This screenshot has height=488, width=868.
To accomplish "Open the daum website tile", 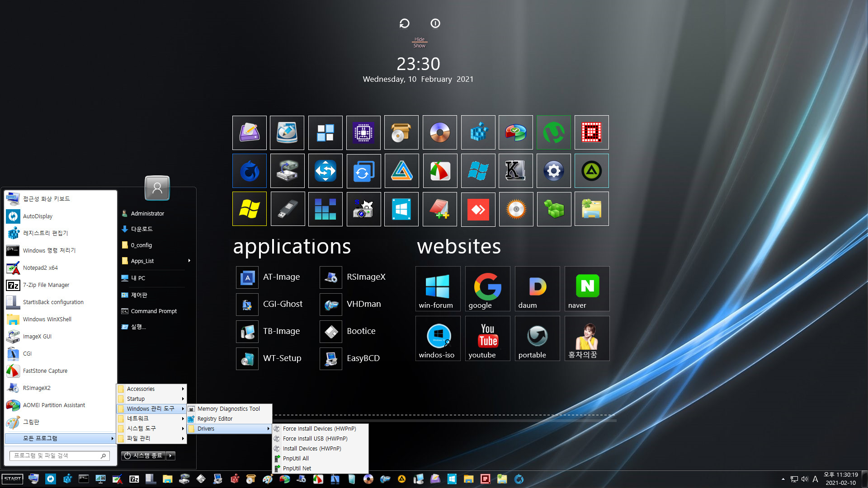I will pyautogui.click(x=537, y=289).
